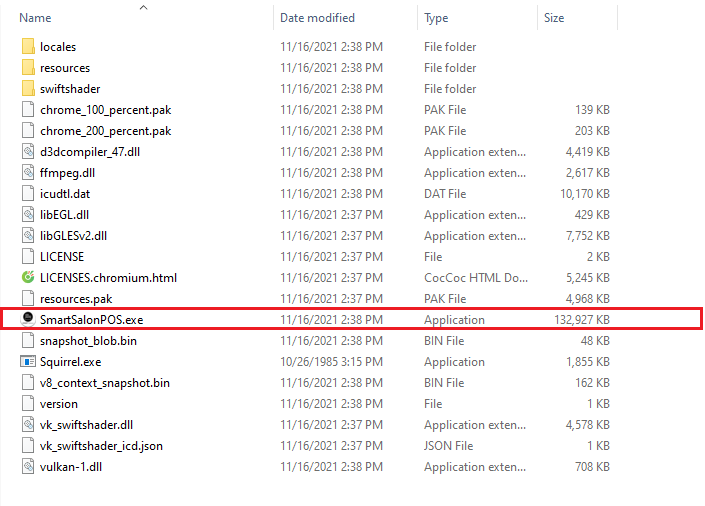Select the ffmpeg.dll file icon
This screenshot has height=506, width=705.
click(28, 172)
